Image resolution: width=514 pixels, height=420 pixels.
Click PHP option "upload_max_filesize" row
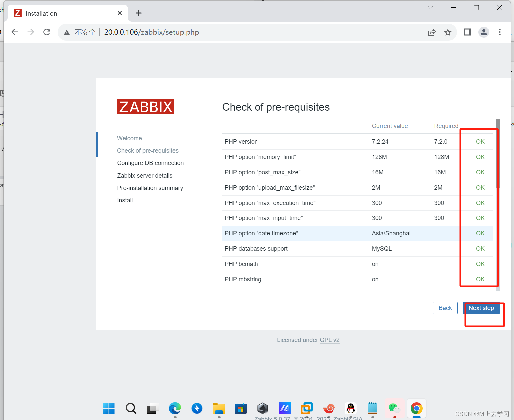click(x=357, y=188)
